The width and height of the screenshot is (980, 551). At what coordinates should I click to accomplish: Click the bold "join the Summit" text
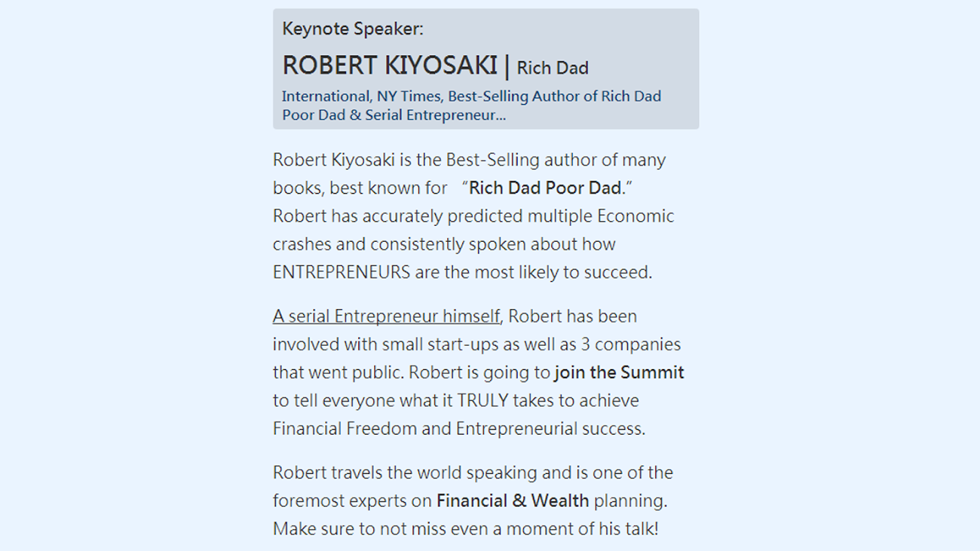[619, 373]
